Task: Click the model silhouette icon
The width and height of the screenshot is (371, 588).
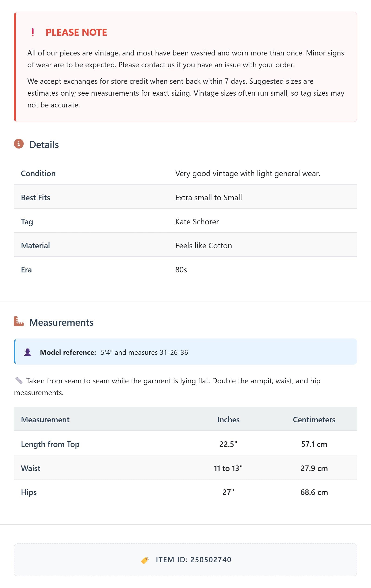Action: point(28,352)
